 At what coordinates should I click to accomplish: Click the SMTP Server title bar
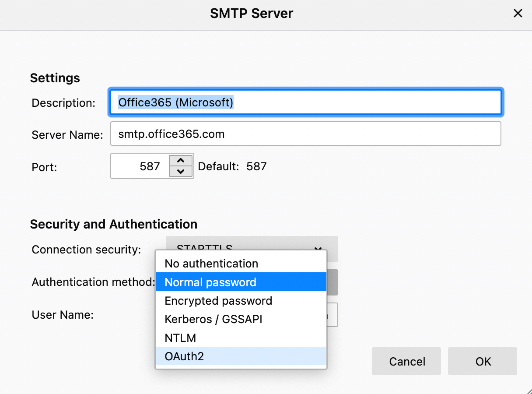[252, 14]
